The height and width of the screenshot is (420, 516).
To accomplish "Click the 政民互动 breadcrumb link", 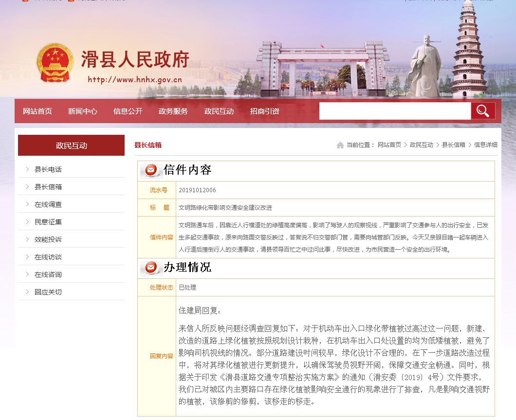I will 422,145.
